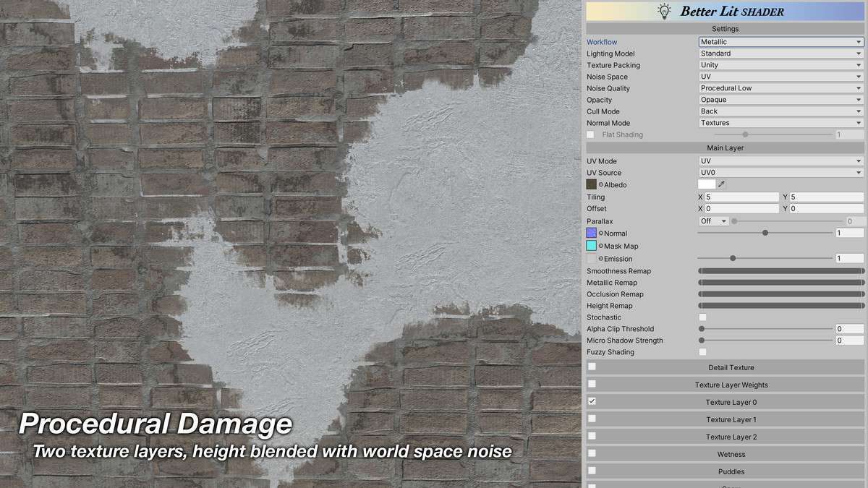The width and height of the screenshot is (868, 488).
Task: Click the Normal strength value field
Action: tap(850, 233)
